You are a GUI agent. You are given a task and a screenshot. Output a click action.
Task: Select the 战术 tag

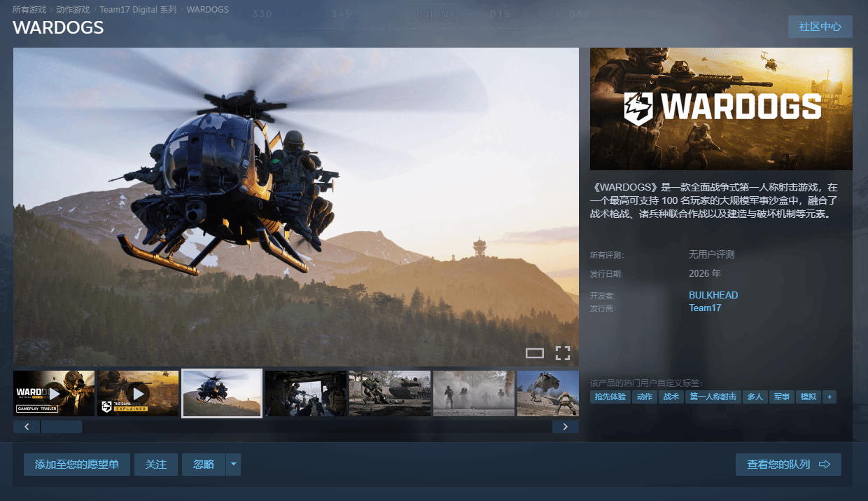(671, 397)
